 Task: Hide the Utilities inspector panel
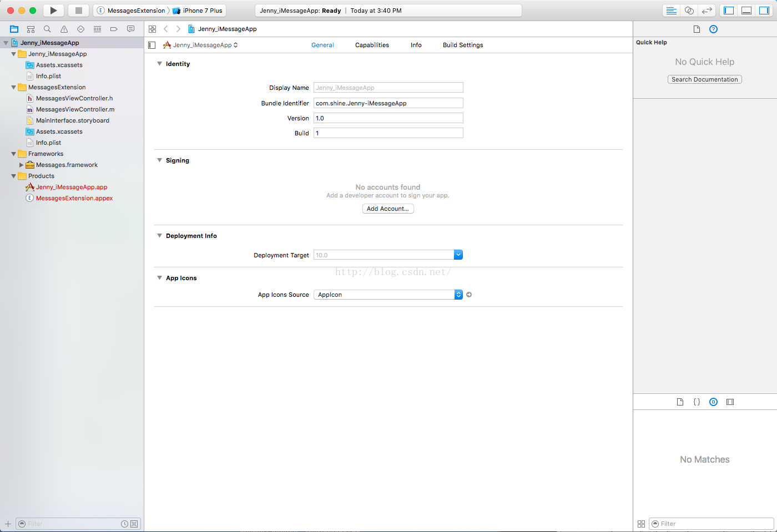764,11
